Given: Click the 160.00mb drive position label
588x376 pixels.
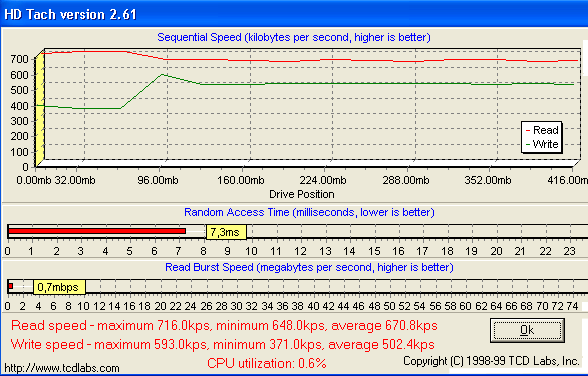Looking at the screenshot, I should [x=241, y=180].
